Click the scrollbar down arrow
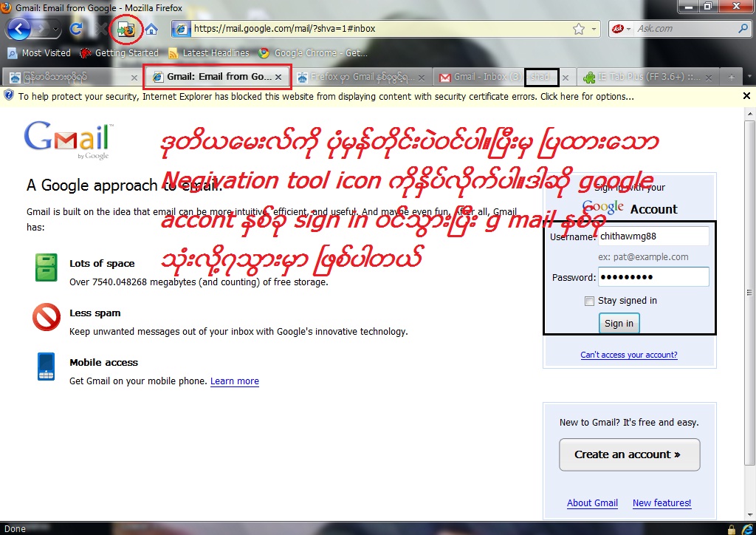 (750, 515)
